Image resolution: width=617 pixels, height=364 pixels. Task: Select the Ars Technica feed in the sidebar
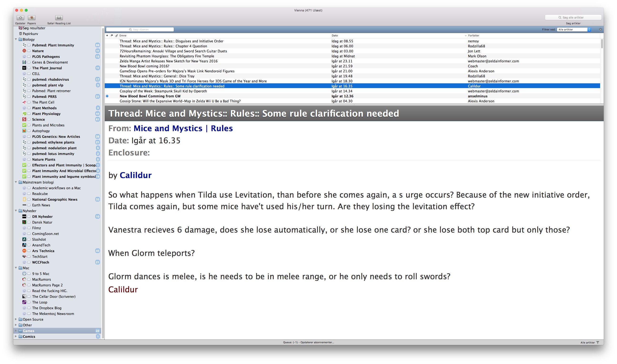point(43,251)
